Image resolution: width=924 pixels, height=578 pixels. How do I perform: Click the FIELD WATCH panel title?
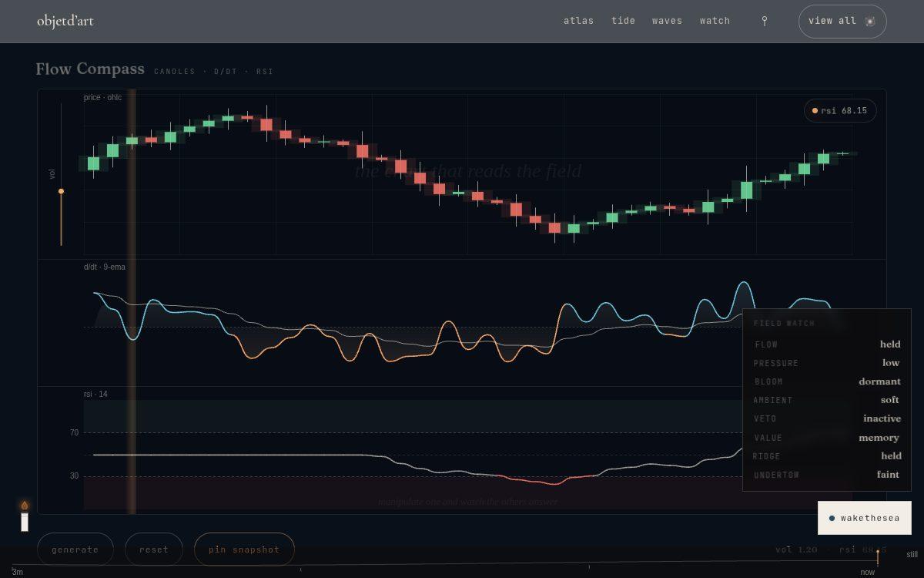[x=784, y=324]
